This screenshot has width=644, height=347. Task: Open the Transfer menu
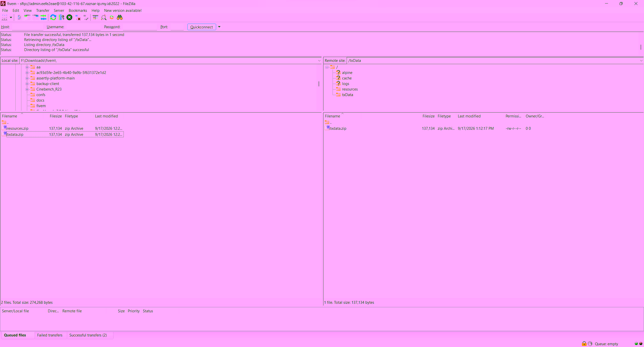pyautogui.click(x=43, y=10)
